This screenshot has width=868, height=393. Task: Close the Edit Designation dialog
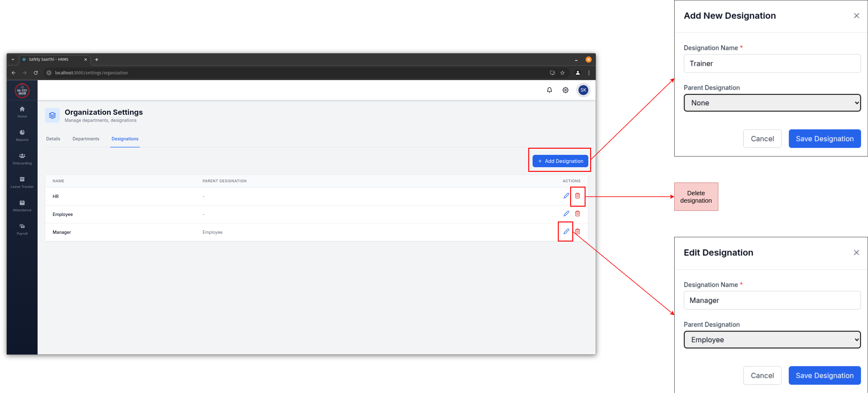tap(856, 252)
